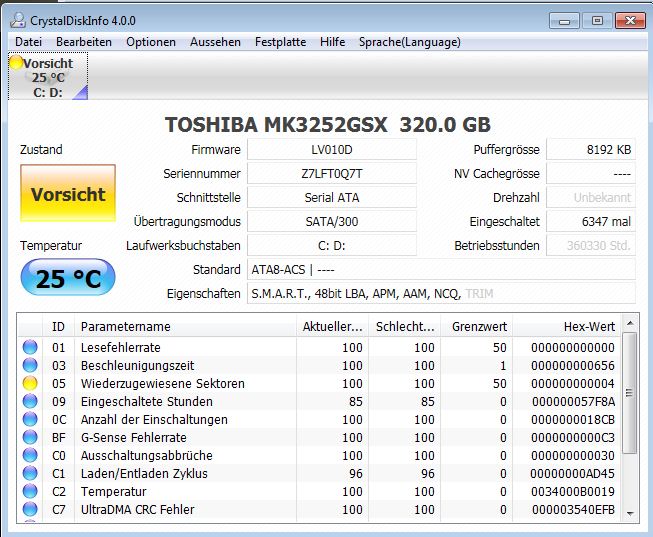
Task: Open the Festplatte menu
Action: coord(280,42)
